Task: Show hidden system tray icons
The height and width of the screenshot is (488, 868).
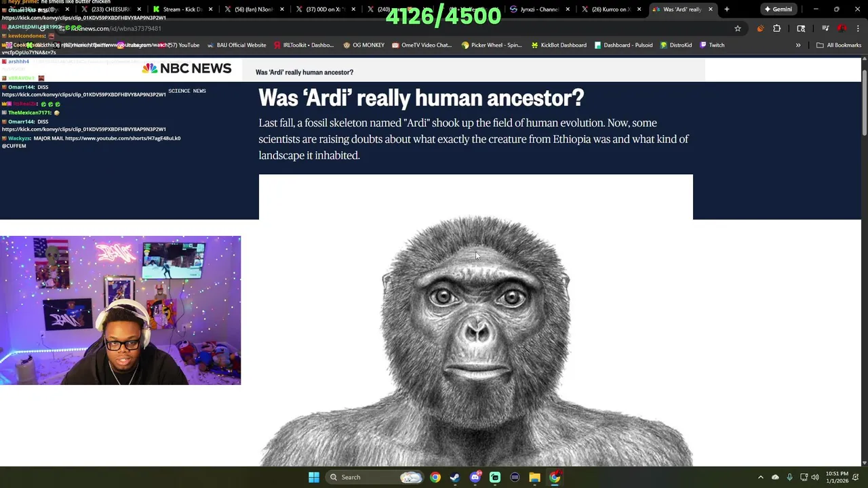Action: coord(760,477)
